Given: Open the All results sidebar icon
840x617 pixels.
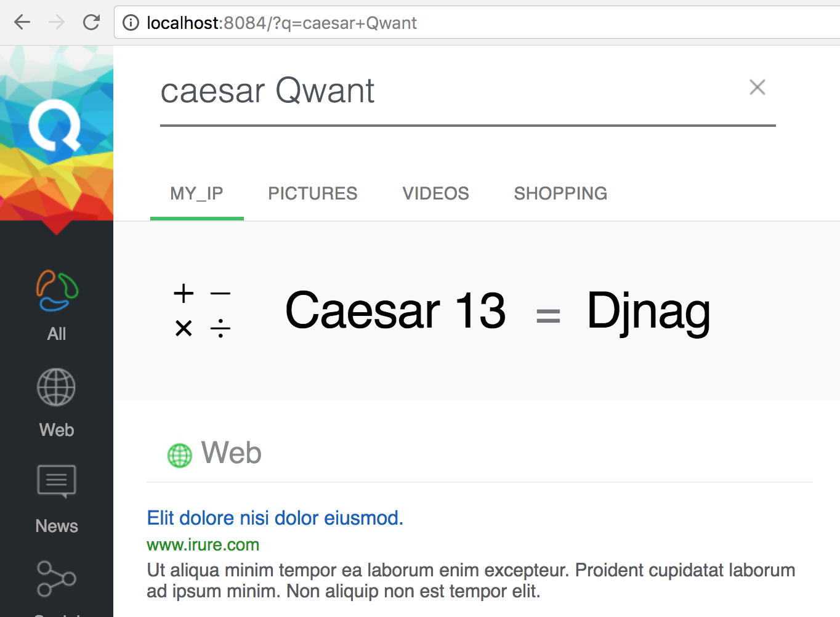Looking at the screenshot, I should point(57,291).
